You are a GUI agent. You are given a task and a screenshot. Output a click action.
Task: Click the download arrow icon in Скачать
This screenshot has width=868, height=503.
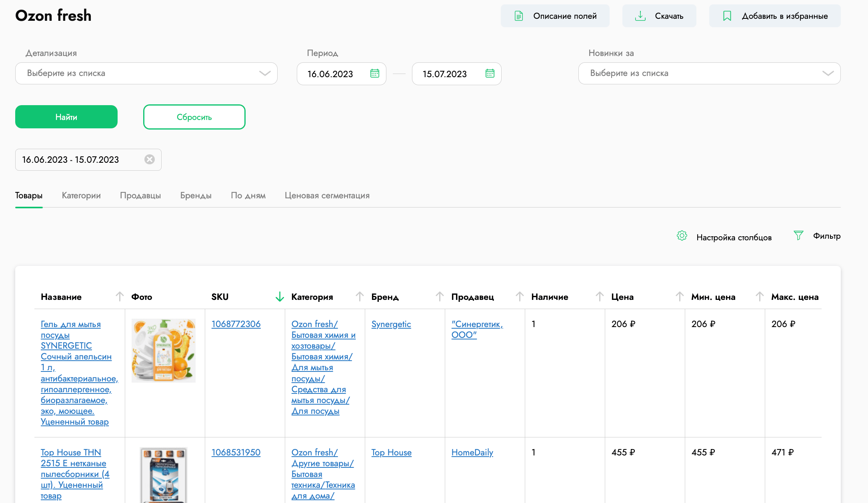tap(640, 16)
